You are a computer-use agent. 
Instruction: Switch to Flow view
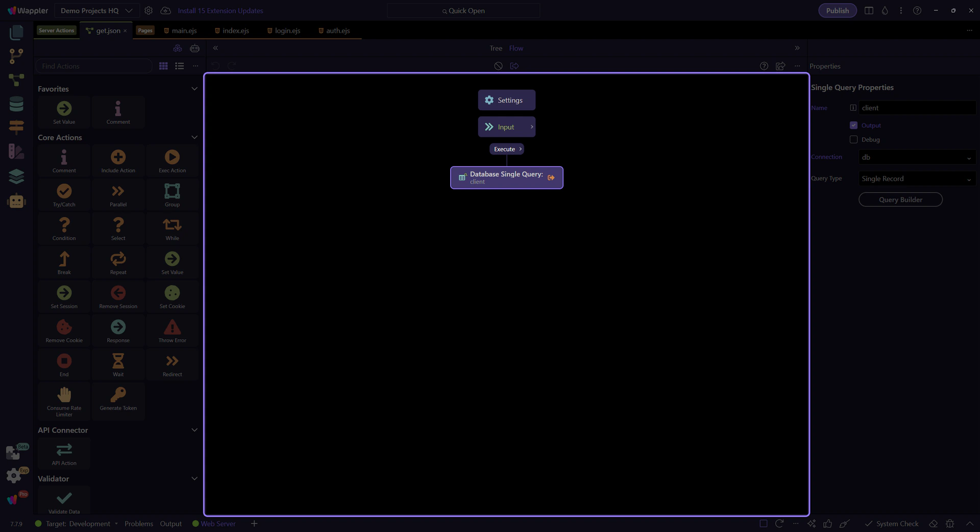tap(516, 48)
